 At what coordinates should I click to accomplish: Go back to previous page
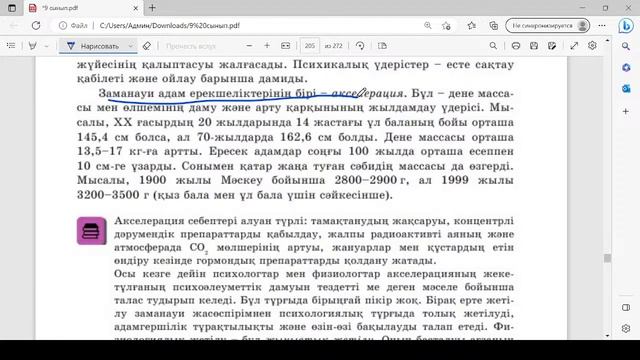[x=13, y=25]
